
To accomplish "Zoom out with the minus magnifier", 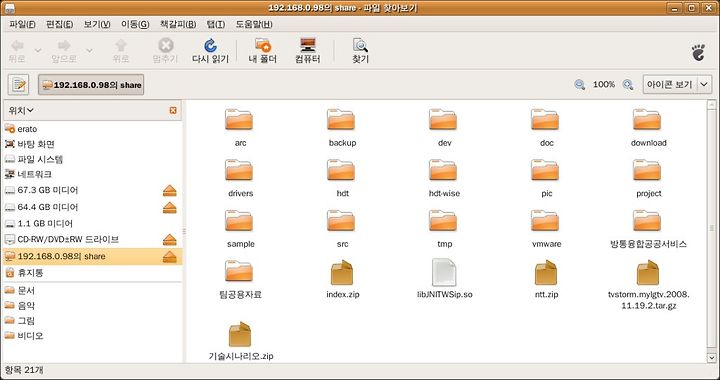I will pyautogui.click(x=580, y=84).
